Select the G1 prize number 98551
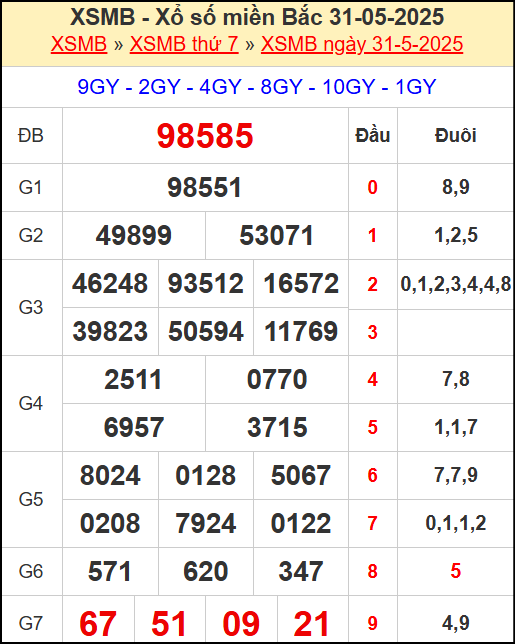Image resolution: width=515 pixels, height=644 pixels. (205, 188)
